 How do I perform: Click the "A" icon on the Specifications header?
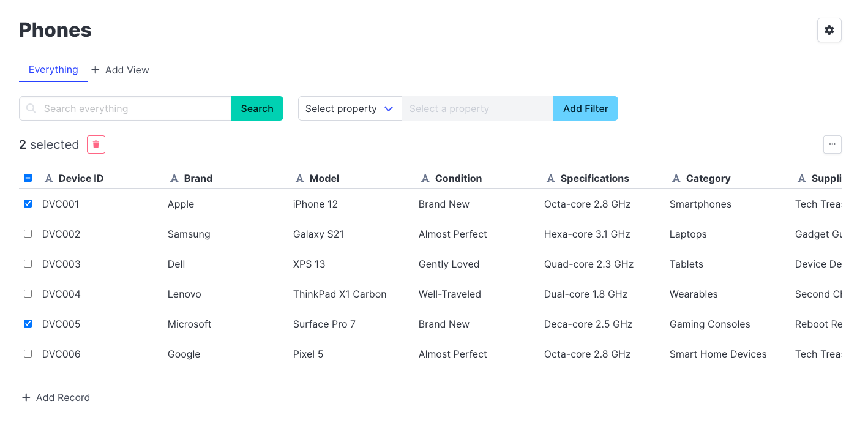point(550,178)
